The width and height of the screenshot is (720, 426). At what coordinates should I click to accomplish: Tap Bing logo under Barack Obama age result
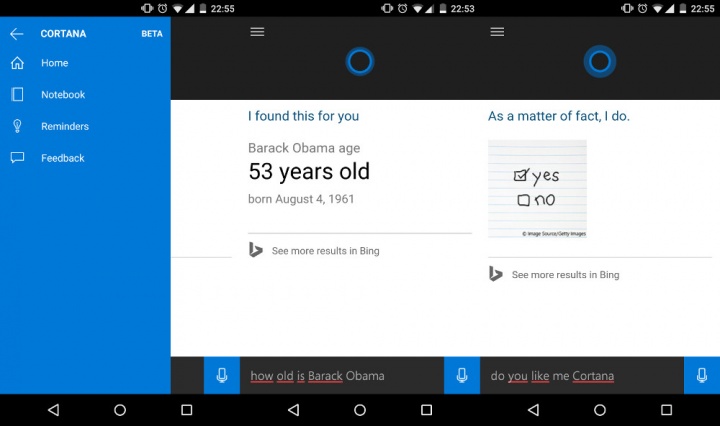pos(255,250)
